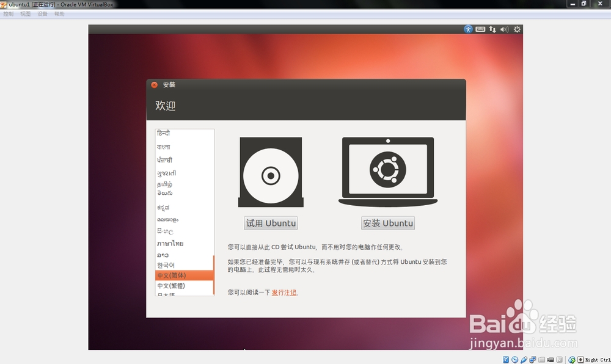Select ລາວ in language list
The height and width of the screenshot is (364, 611).
click(x=185, y=255)
